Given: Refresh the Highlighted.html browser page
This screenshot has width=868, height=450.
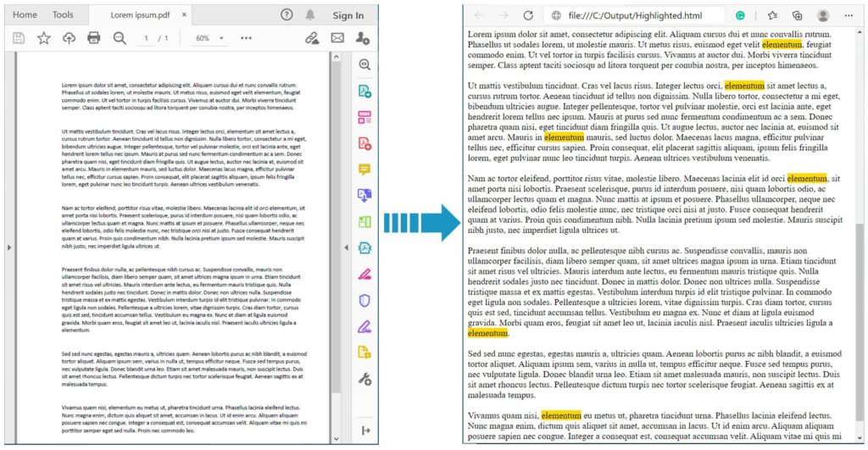Looking at the screenshot, I should pos(528,15).
